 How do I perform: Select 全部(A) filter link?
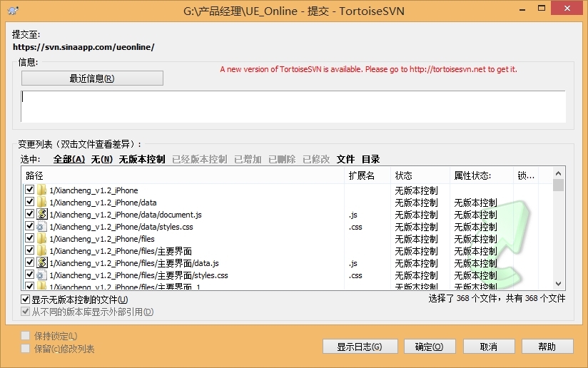pos(69,159)
